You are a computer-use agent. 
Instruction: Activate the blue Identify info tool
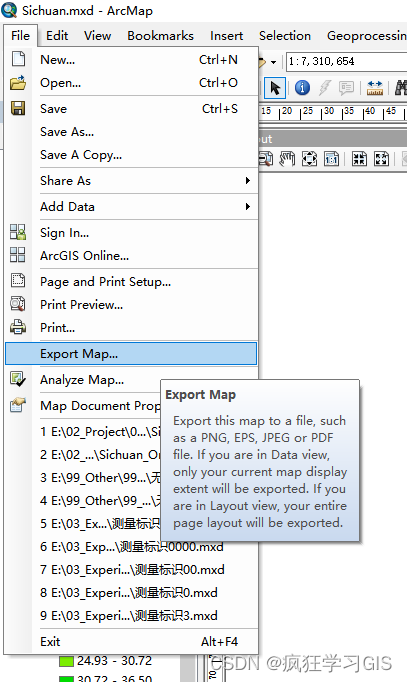click(302, 87)
